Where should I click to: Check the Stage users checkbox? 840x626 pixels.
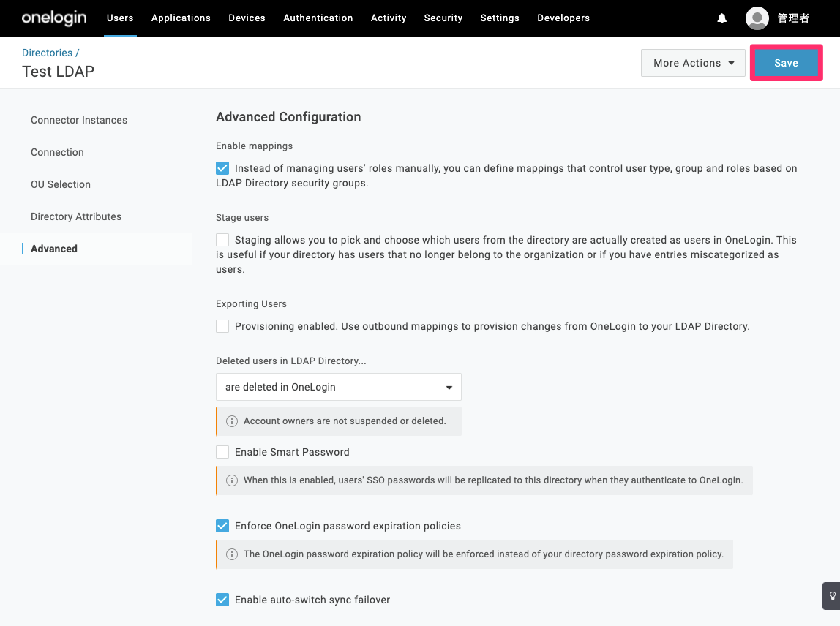pos(222,240)
